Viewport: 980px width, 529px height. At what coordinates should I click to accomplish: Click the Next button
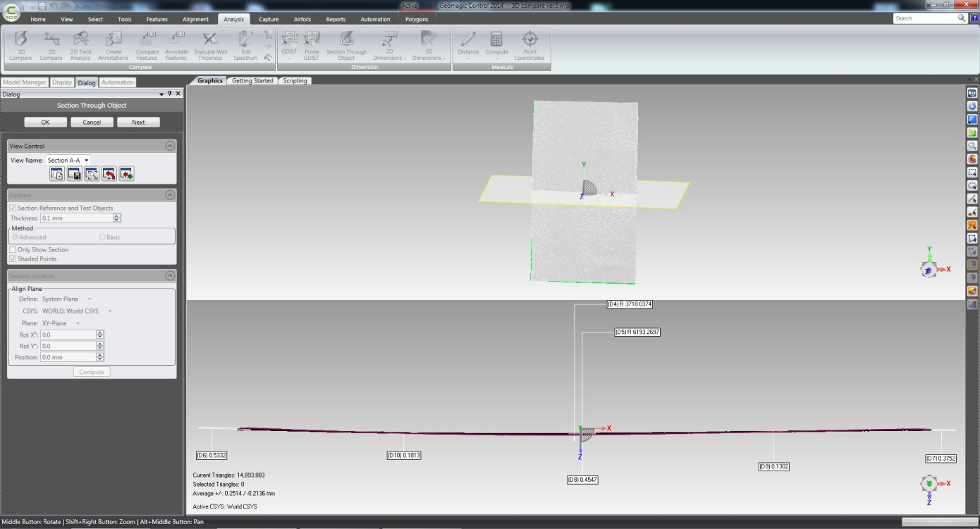(138, 122)
